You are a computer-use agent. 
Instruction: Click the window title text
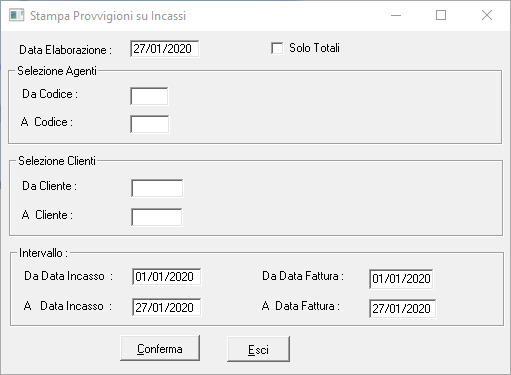click(108, 16)
